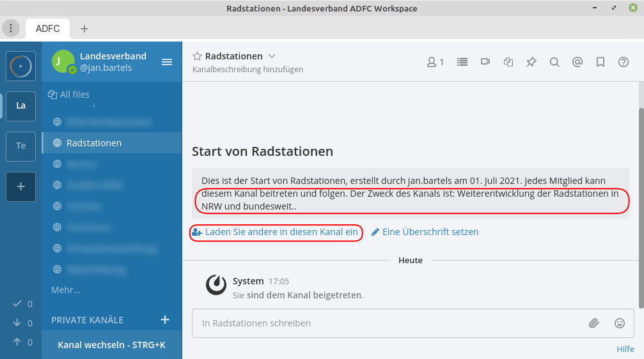Click 'Laden Sie andere in diesen Kanal ein'
Viewport: 644px width, 359px height.
pyautogui.click(x=281, y=232)
